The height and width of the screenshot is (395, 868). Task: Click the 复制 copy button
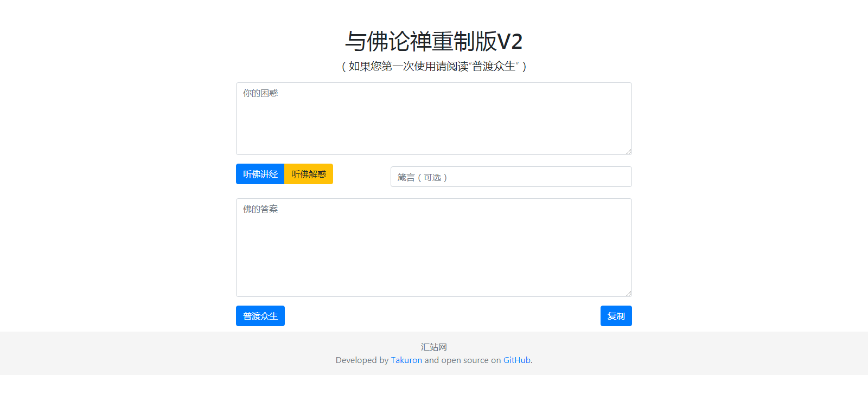click(616, 316)
